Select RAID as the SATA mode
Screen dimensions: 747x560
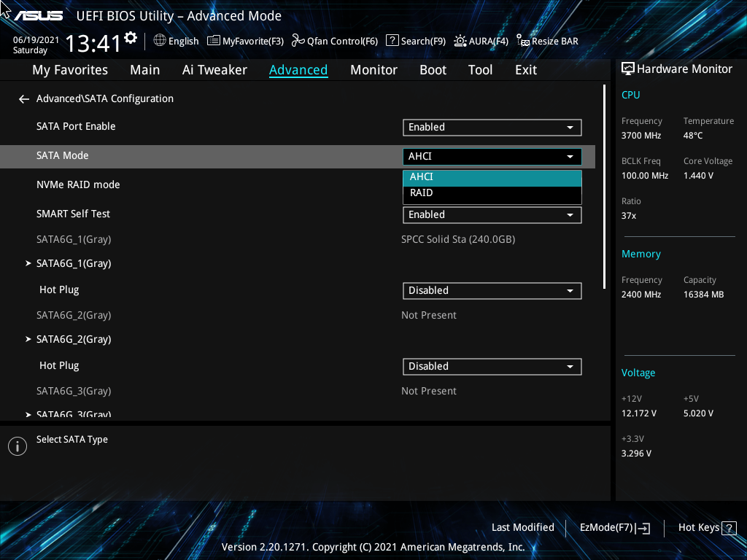coord(492,192)
